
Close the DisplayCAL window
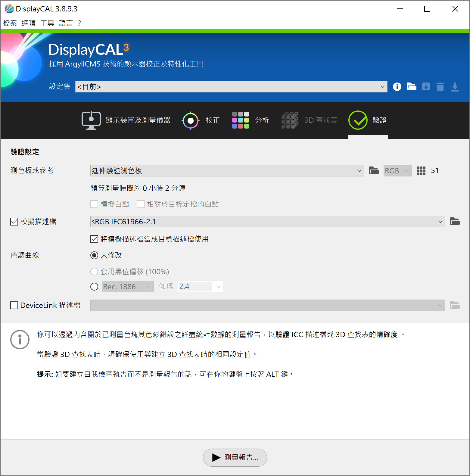tap(455, 9)
